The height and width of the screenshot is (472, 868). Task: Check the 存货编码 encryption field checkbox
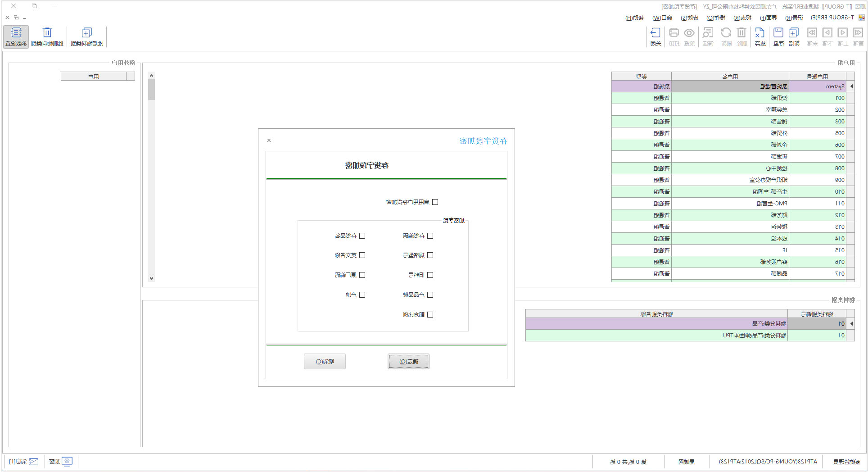430,236
